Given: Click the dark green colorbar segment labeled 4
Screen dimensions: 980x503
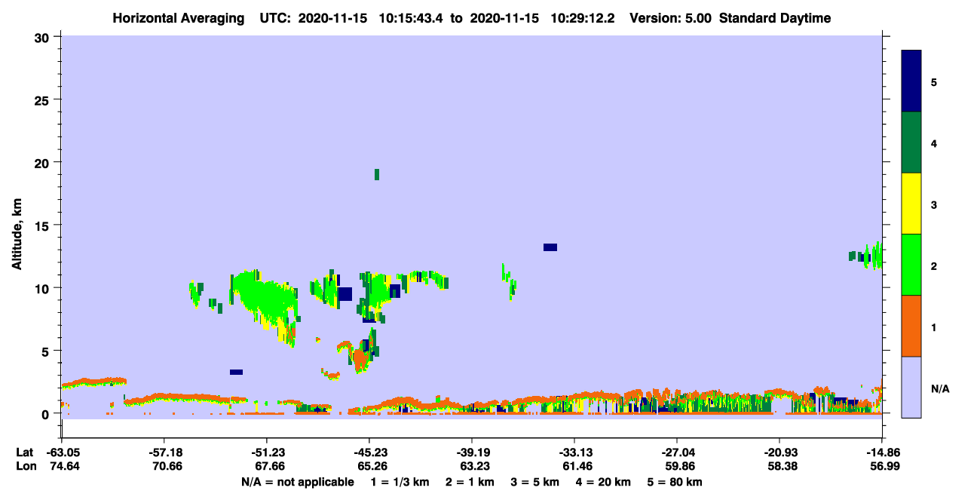Looking at the screenshot, I should pos(911,143).
